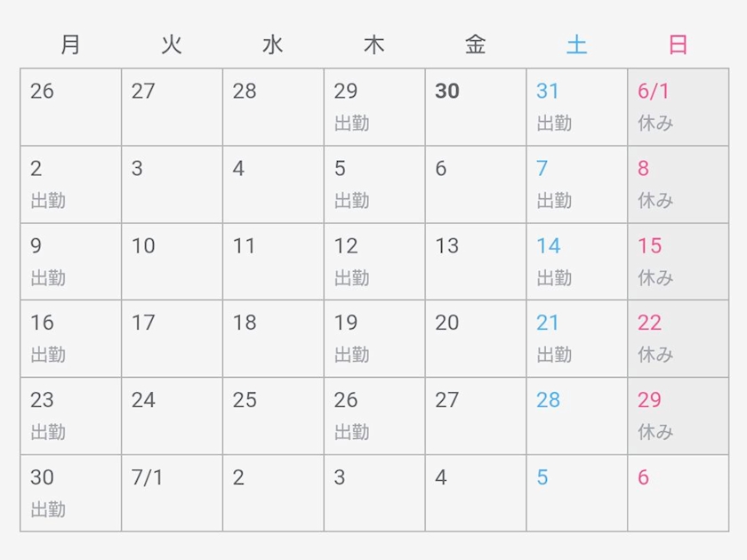Select date 24 cell

(172, 416)
